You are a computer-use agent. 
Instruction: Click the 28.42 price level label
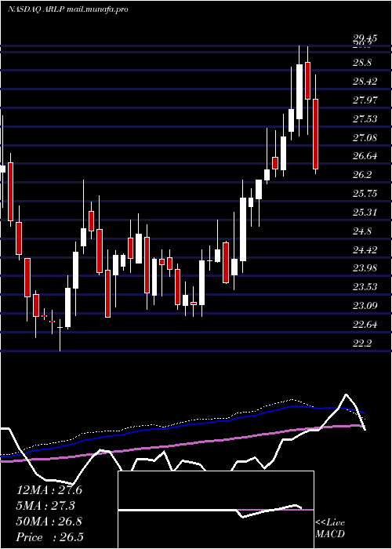click(365, 82)
